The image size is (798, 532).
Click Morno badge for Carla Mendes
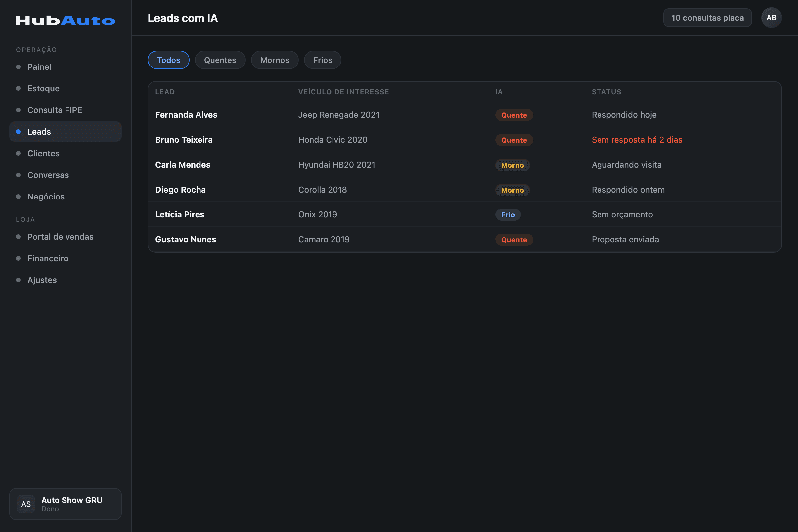click(x=512, y=165)
